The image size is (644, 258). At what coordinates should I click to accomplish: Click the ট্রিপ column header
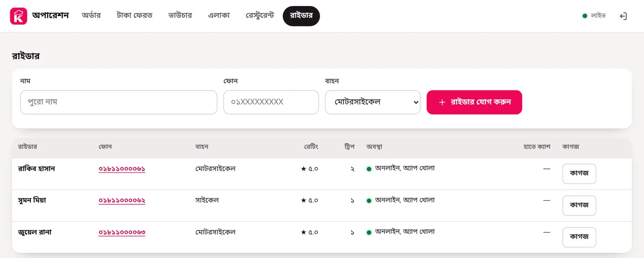(350, 147)
